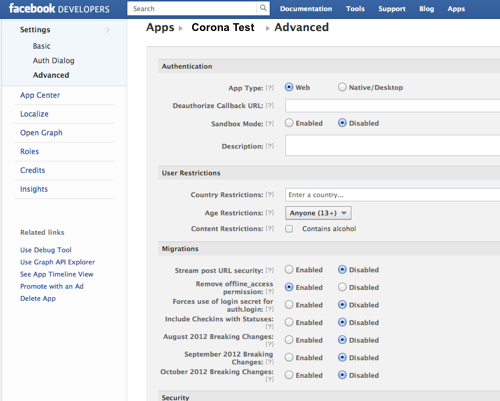Open the Use Debug Tool link
This screenshot has width=500, height=401.
pos(46,250)
